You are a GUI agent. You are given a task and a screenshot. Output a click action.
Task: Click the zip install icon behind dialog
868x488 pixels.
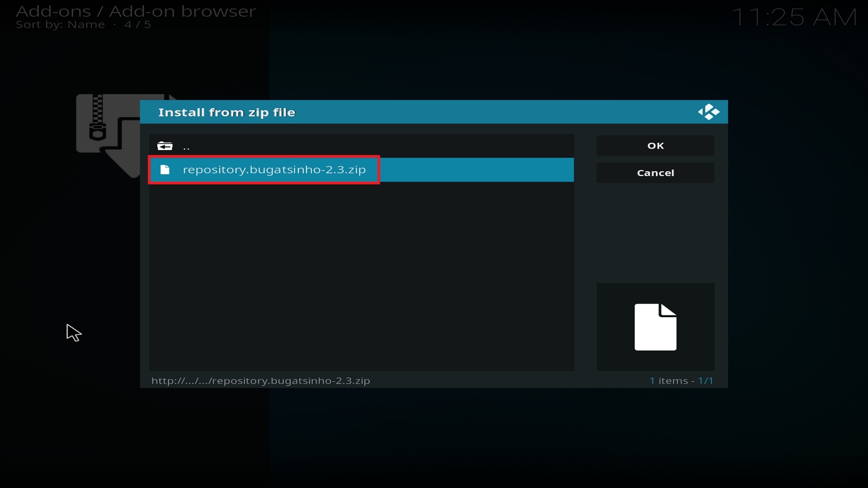pyautogui.click(x=108, y=135)
